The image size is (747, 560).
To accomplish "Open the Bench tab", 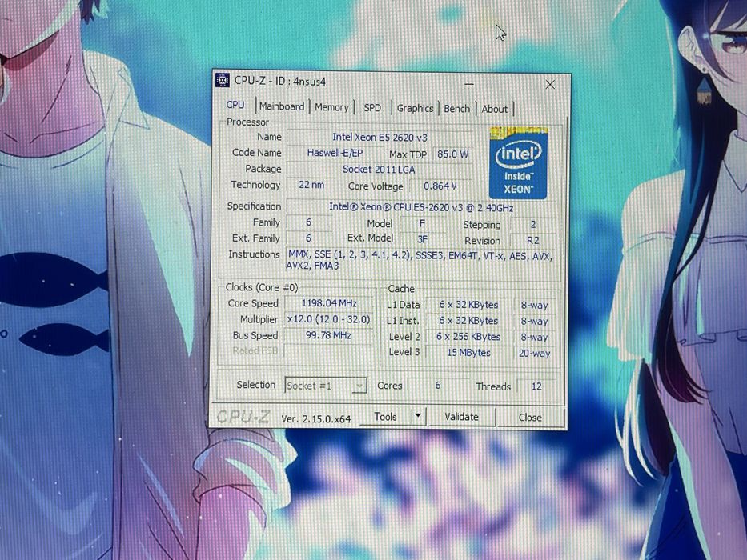I will [x=457, y=109].
